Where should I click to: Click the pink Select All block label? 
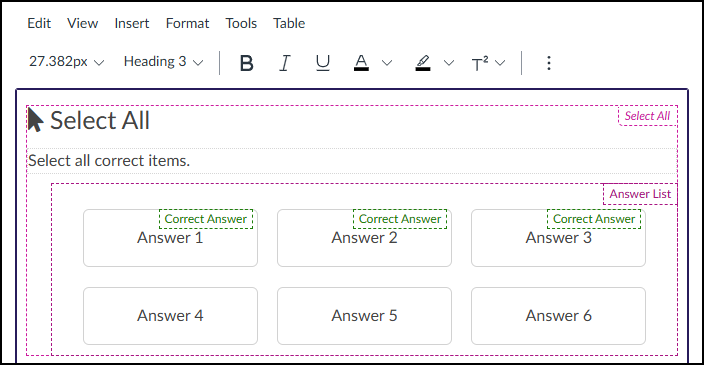click(647, 116)
